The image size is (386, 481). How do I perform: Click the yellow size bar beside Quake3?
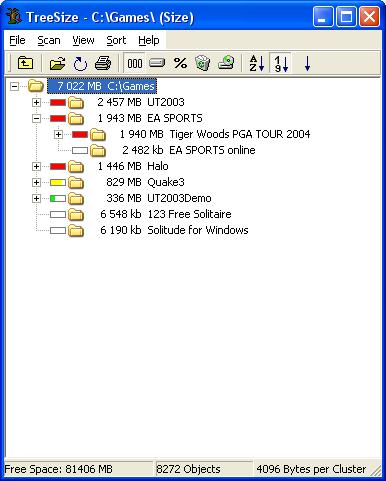pos(58,182)
